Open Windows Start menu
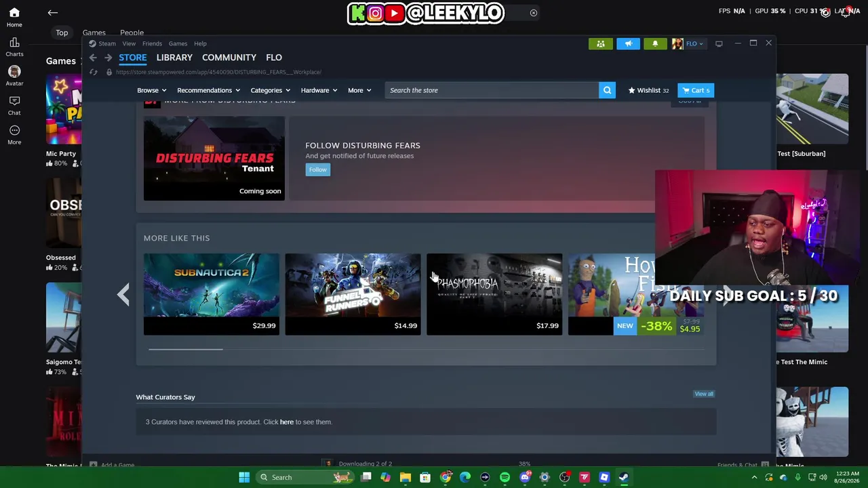The height and width of the screenshot is (488, 868). pyautogui.click(x=244, y=477)
